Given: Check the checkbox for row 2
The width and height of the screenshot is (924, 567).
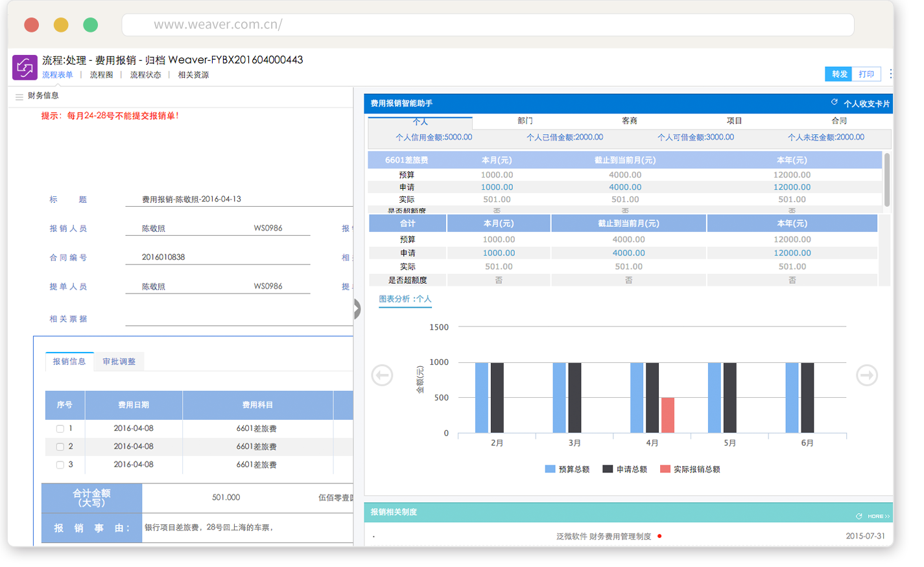Looking at the screenshot, I should (60, 447).
